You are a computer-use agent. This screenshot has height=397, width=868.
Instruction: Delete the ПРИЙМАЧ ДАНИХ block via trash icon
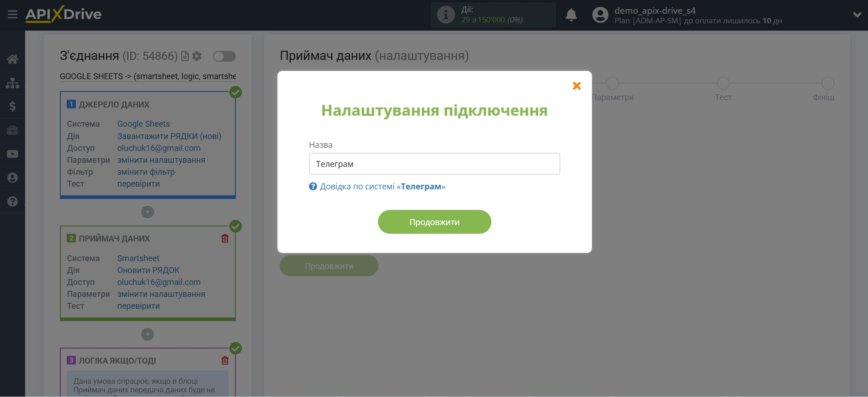(225, 238)
